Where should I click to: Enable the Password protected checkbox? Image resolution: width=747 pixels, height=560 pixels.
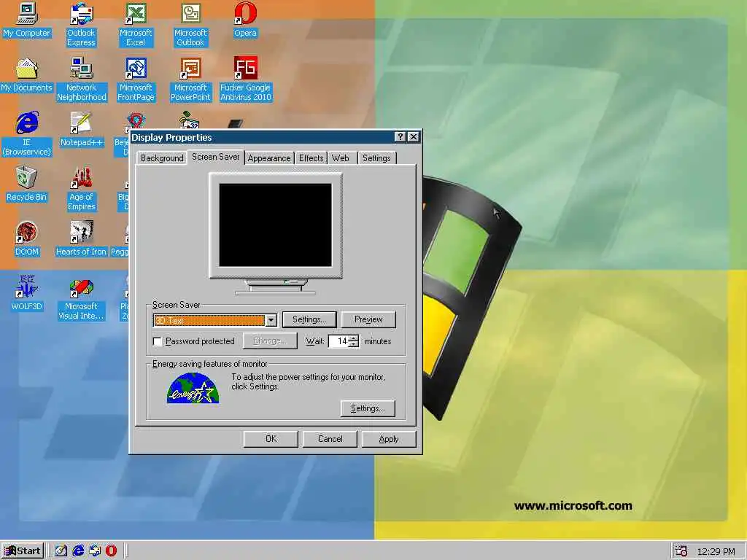[158, 341]
